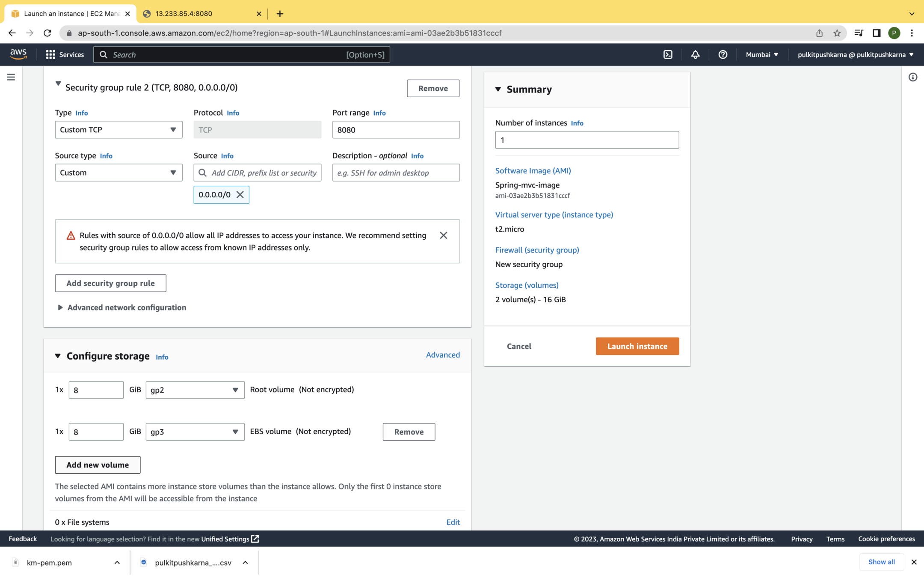The width and height of the screenshot is (924, 578).
Task: Bookmark this page with star icon
Action: point(837,33)
